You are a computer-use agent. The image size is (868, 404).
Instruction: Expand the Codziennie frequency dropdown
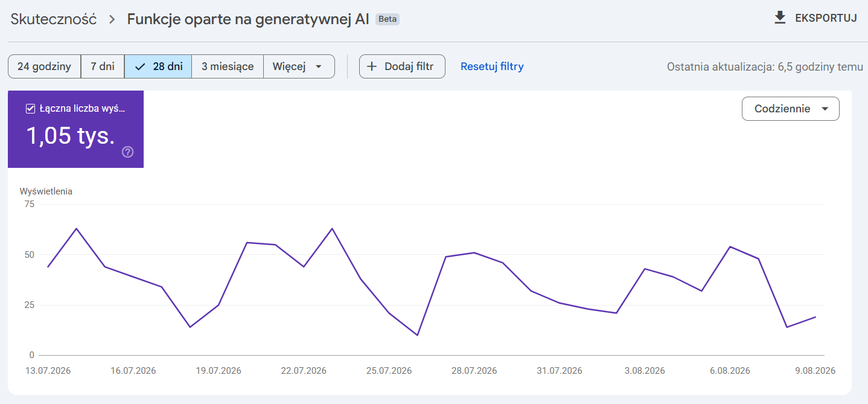790,109
